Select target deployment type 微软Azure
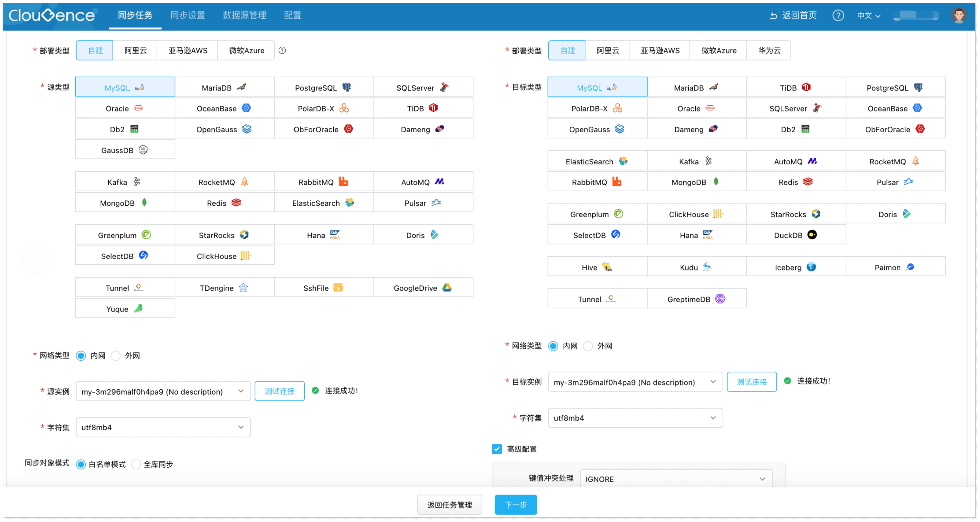980x522 pixels. pyautogui.click(x=719, y=50)
